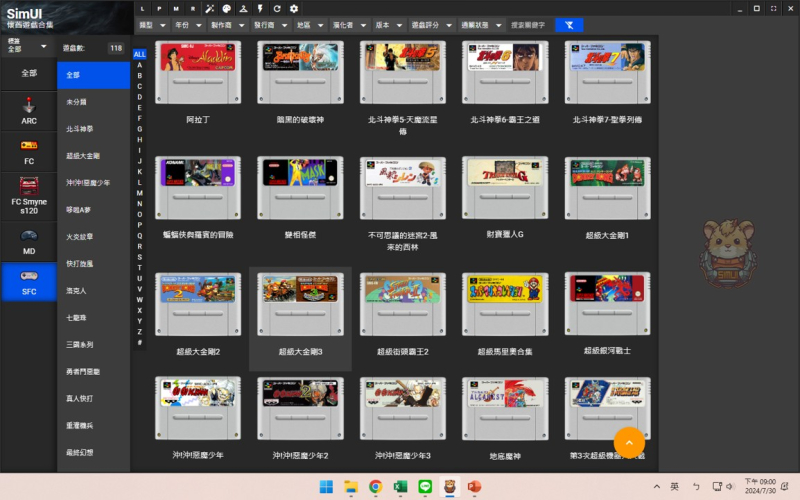Expand the 類型 filter dropdown
This screenshot has height=500, width=800.
click(153, 25)
